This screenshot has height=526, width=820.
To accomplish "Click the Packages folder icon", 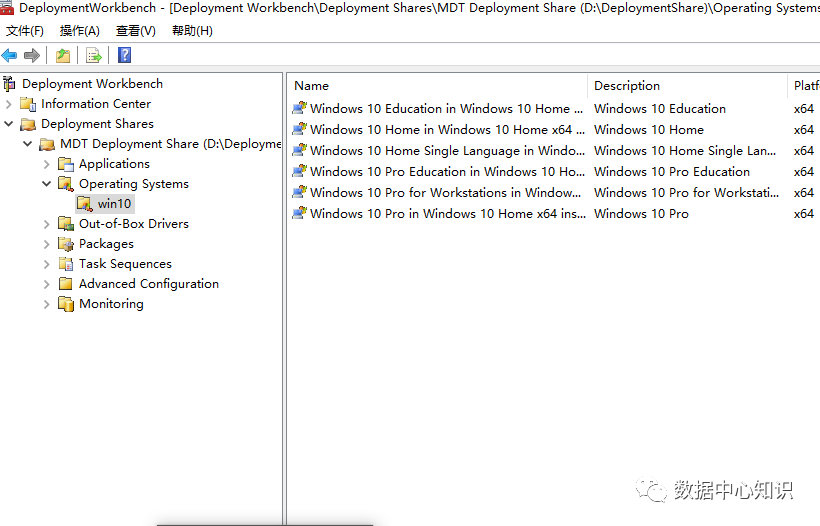I will [x=66, y=244].
